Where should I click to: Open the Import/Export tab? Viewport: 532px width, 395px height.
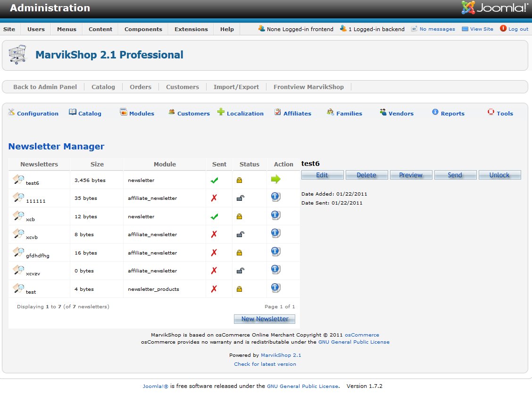[236, 87]
